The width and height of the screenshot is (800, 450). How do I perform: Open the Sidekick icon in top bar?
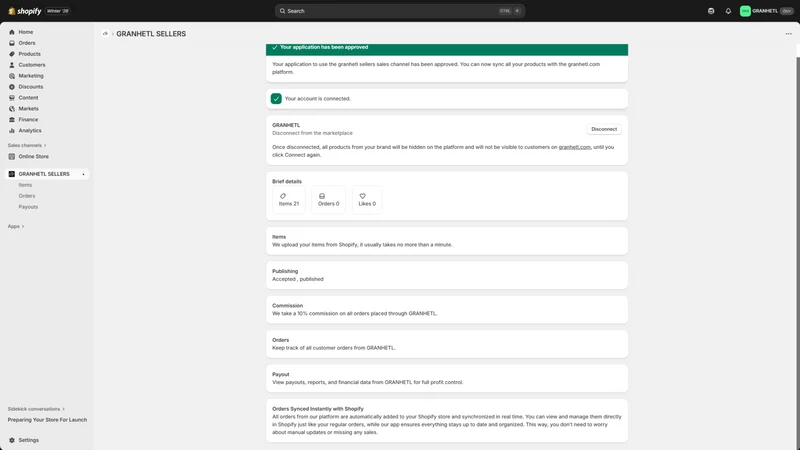pos(711,11)
